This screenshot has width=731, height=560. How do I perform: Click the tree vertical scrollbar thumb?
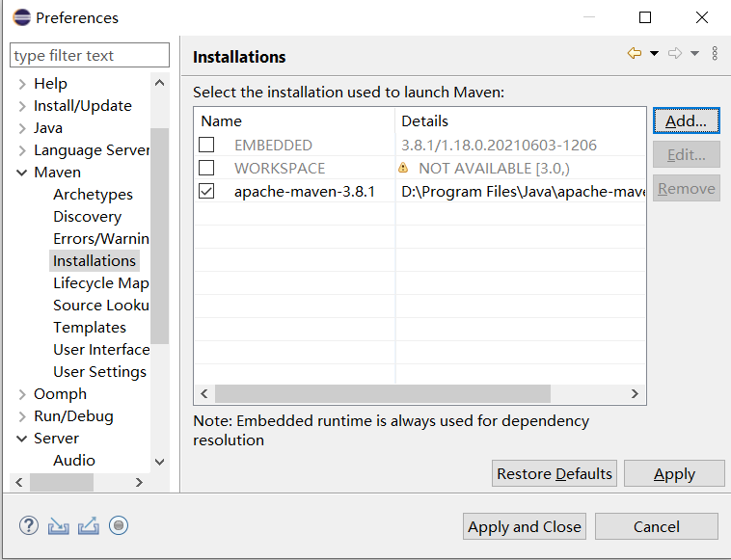coord(159,235)
